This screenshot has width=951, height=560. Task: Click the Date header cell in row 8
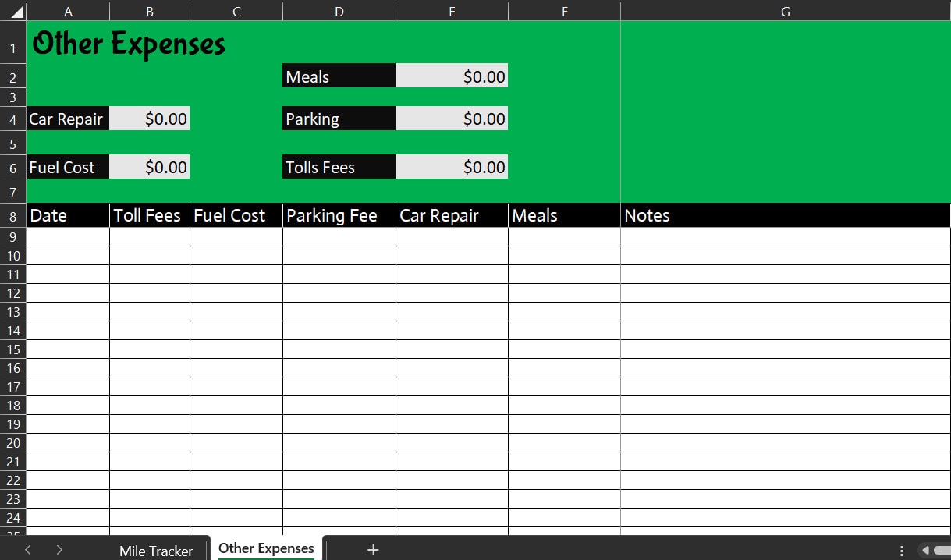tap(68, 215)
